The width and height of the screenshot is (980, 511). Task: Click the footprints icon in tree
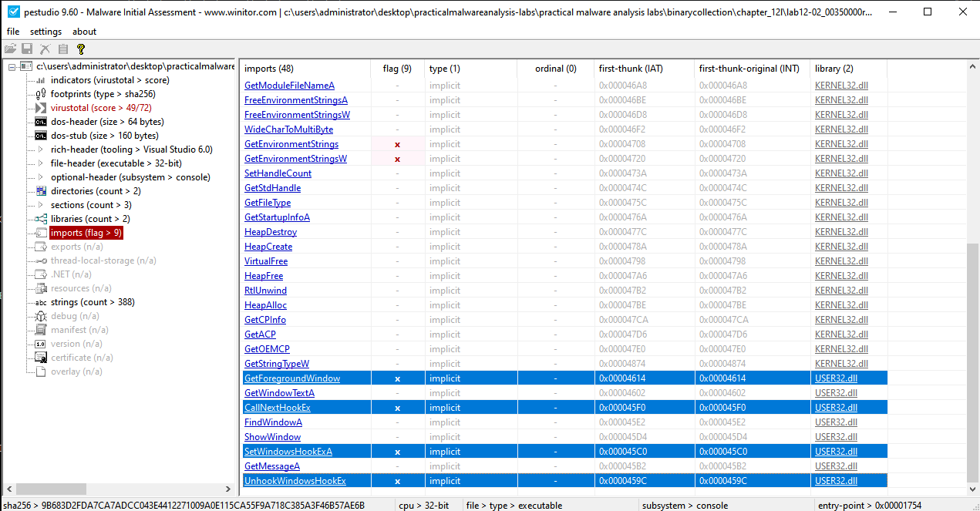(41, 94)
